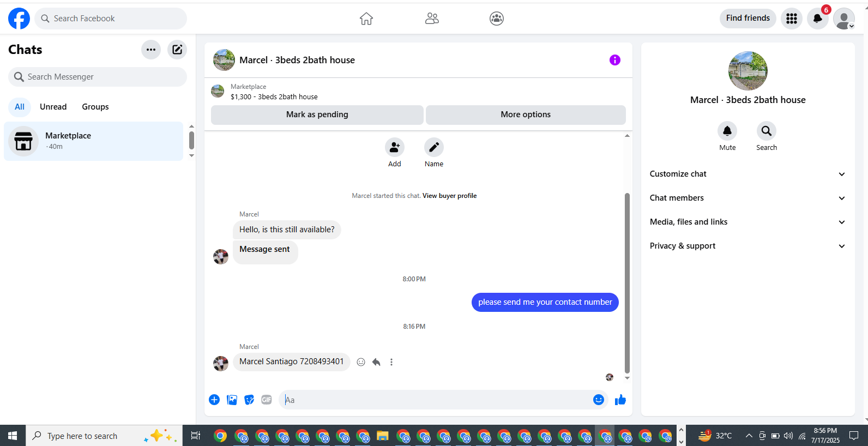
Task: Expand the Customize chat section
Action: (x=748, y=174)
